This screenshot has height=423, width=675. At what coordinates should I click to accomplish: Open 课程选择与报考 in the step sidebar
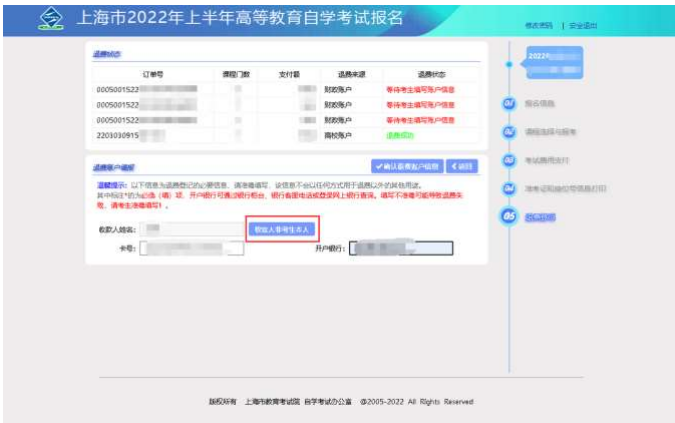point(551,132)
